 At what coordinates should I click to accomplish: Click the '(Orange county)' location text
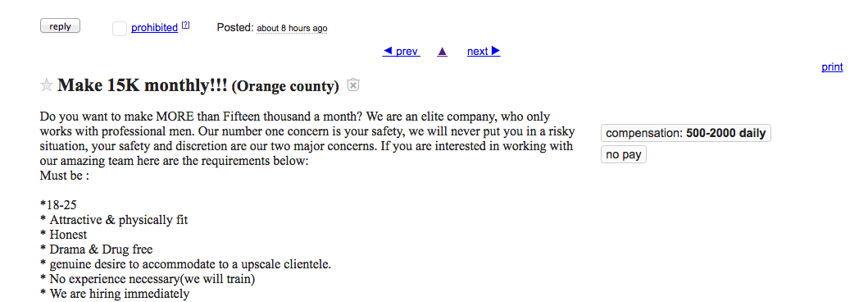point(285,86)
